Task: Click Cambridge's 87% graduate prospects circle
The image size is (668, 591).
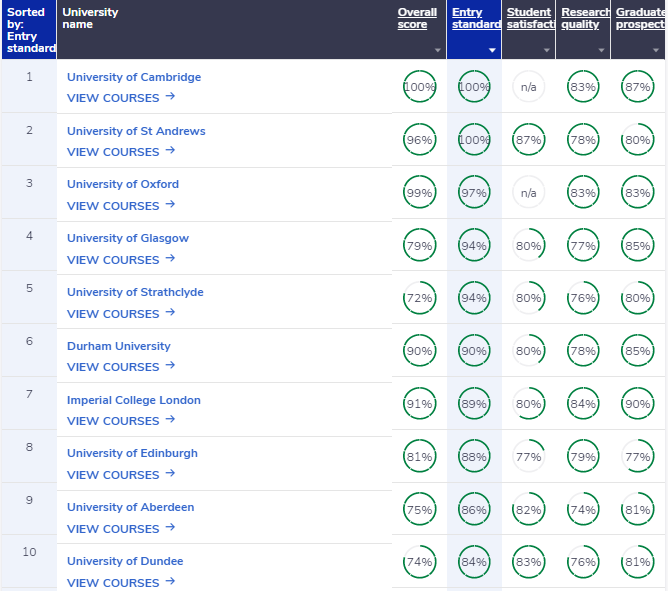Action: click(638, 86)
